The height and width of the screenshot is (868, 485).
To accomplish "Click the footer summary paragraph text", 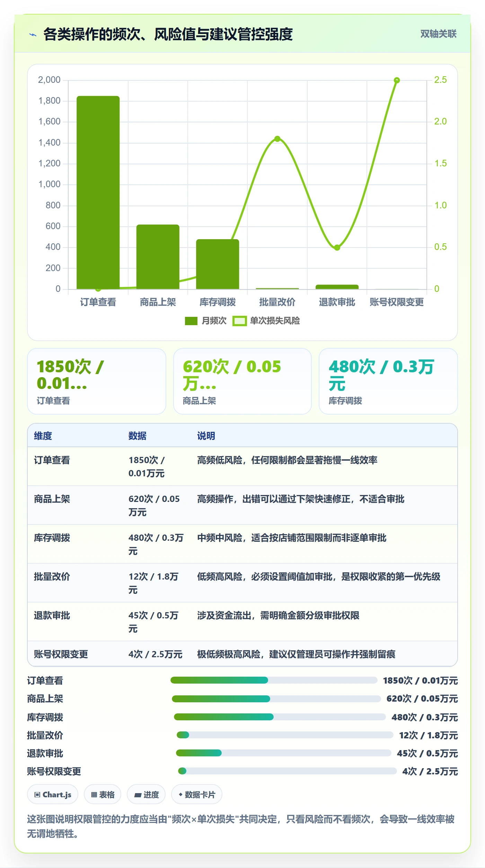I will [241, 826].
